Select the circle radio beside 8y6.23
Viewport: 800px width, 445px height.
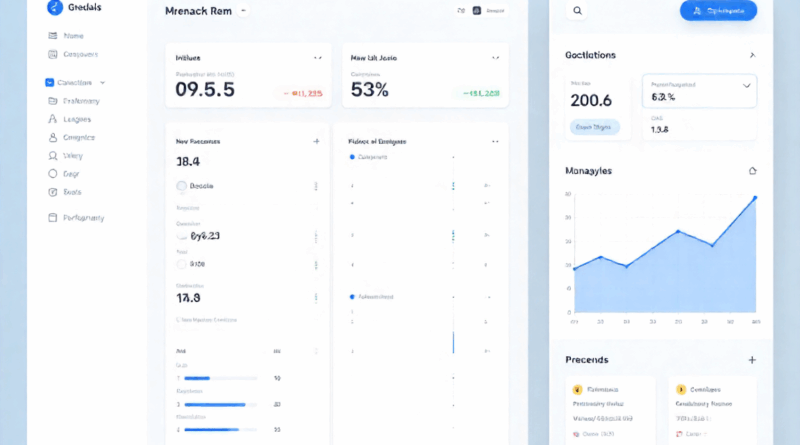(x=182, y=236)
